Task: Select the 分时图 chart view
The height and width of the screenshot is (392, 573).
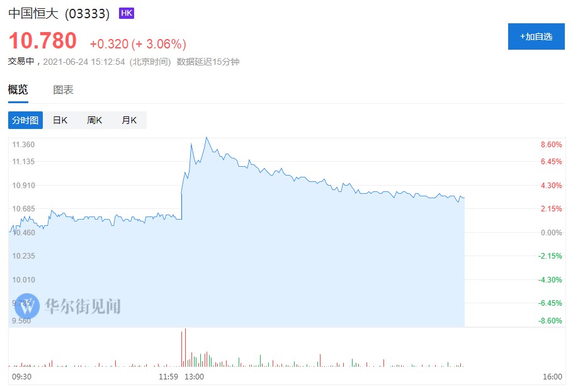Action: tap(25, 120)
